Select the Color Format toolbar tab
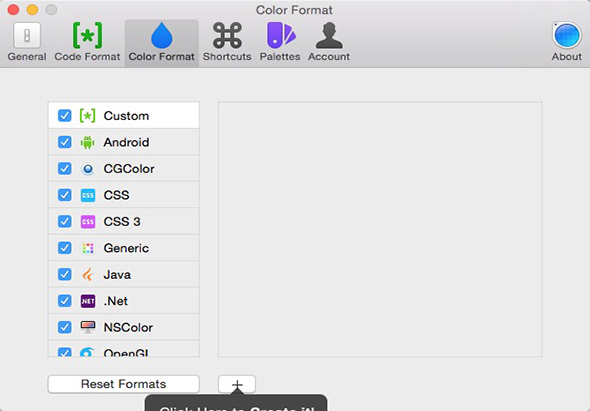Viewport: 590px width, 411px height. (x=161, y=42)
